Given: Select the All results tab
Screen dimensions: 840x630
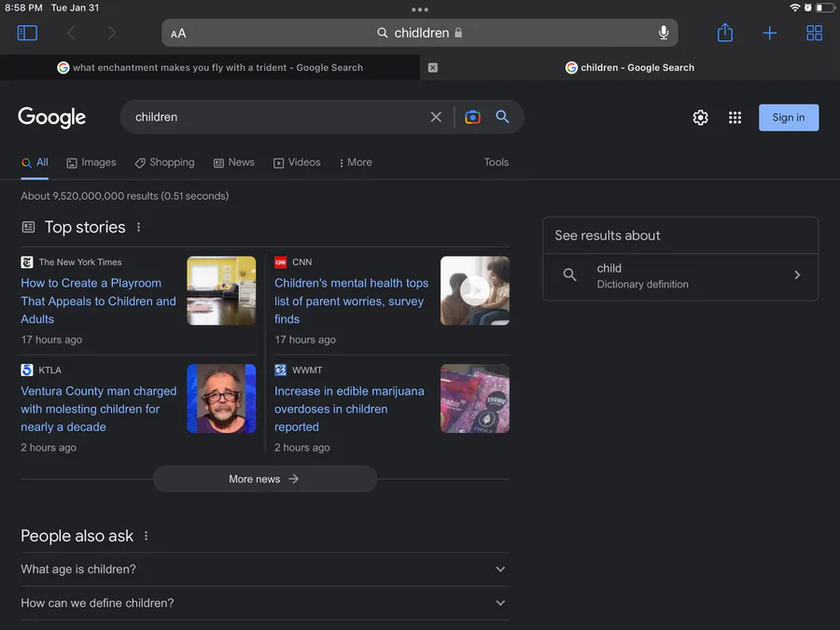Looking at the screenshot, I should point(35,162).
